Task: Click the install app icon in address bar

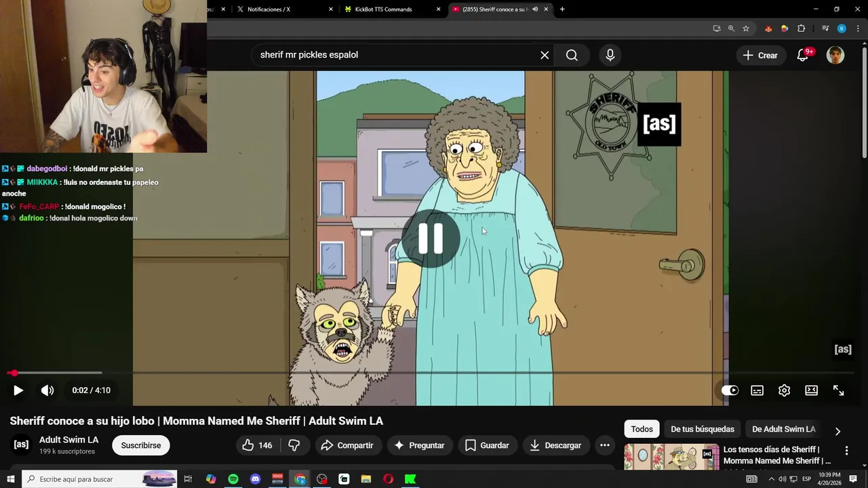Action: (717, 28)
